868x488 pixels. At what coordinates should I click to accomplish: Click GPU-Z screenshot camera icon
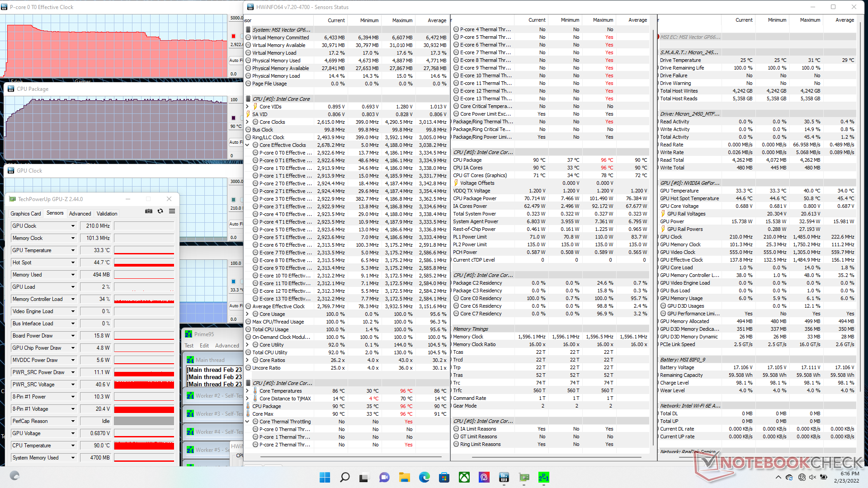pos(148,211)
